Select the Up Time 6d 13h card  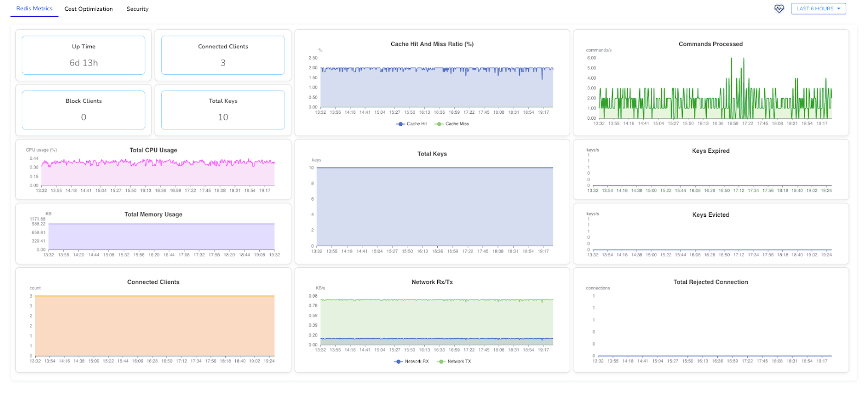(x=84, y=55)
